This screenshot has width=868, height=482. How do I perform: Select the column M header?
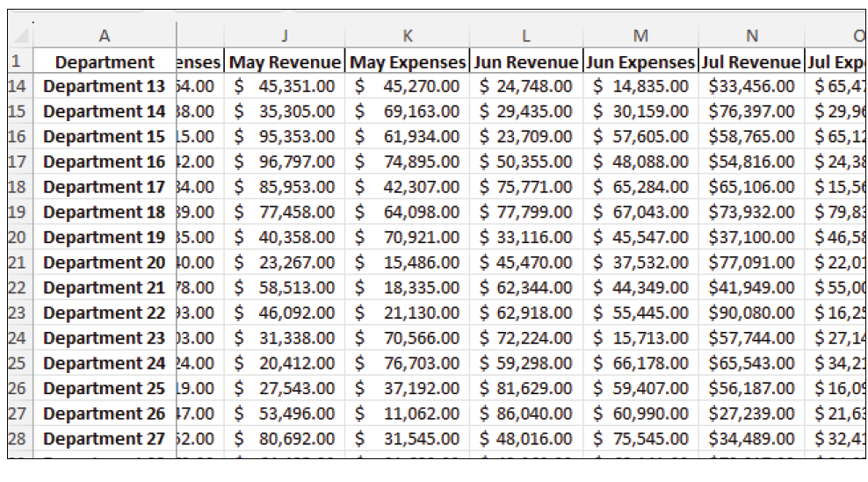[x=640, y=36]
